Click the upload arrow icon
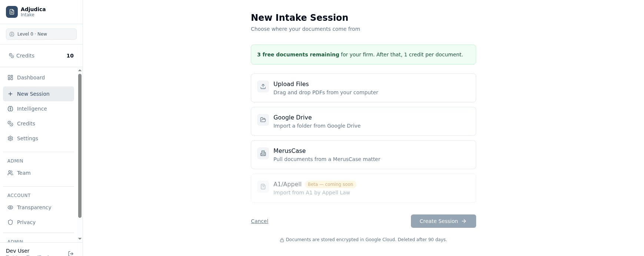Image resolution: width=644 pixels, height=256 pixels. click(263, 86)
